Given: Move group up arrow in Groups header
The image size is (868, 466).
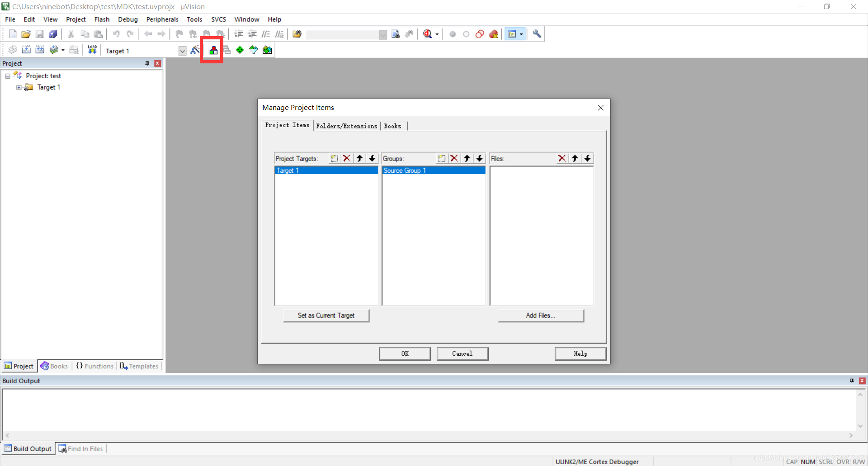Looking at the screenshot, I should tap(467, 158).
